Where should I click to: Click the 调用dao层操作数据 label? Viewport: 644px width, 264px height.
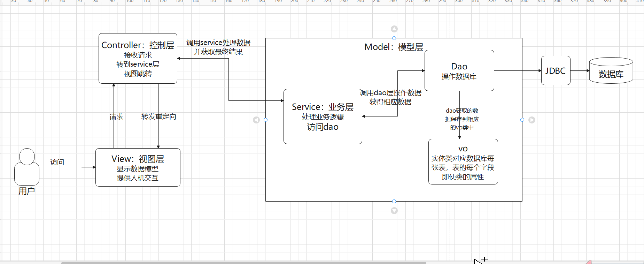coord(390,93)
